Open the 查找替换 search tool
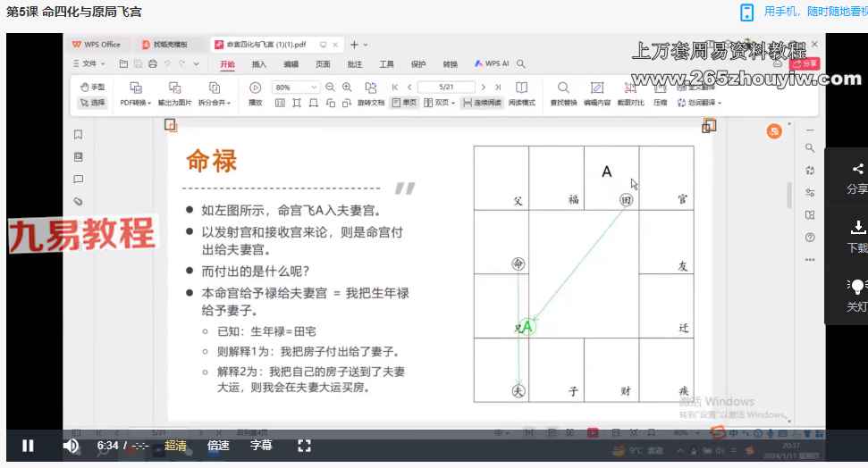The height and width of the screenshot is (468, 868). (563, 94)
